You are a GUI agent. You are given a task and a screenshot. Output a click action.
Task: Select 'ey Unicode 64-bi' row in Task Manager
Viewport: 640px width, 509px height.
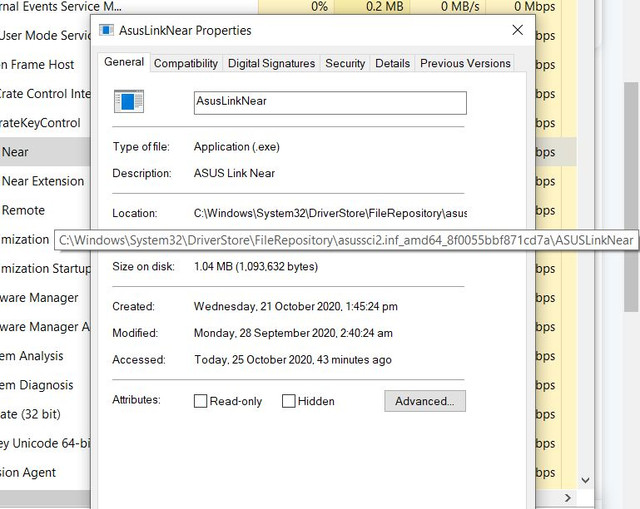tap(45, 443)
